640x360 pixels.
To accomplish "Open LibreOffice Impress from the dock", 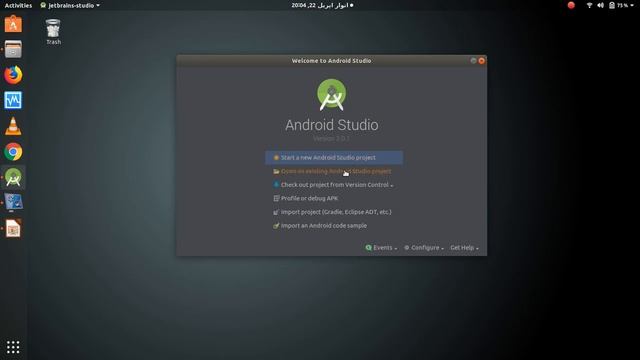I will tap(13, 228).
